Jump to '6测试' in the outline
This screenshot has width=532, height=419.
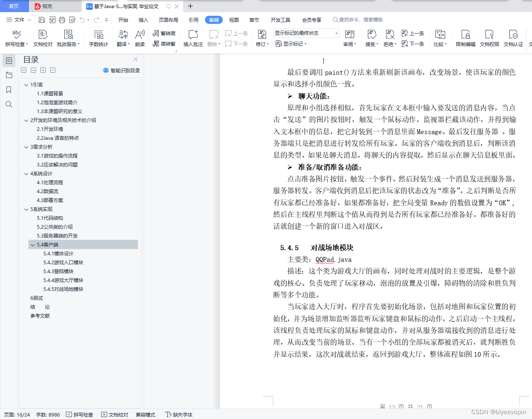coord(36,298)
